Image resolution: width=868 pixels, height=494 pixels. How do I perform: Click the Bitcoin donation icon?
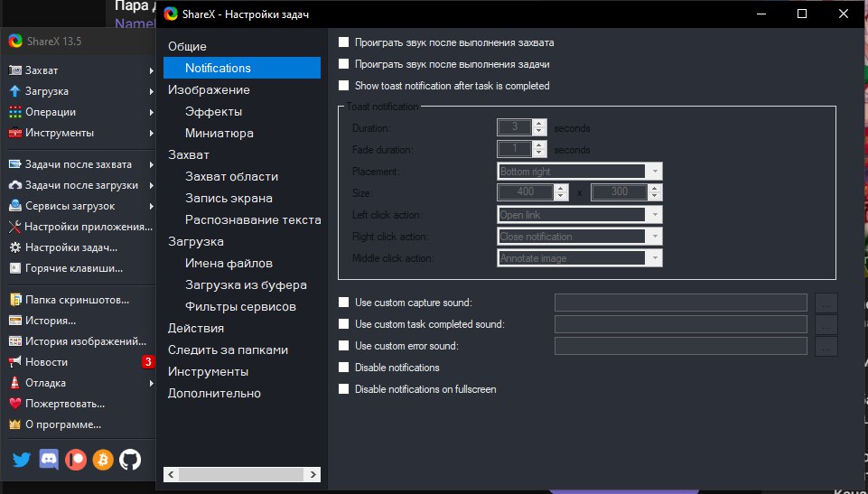103,460
